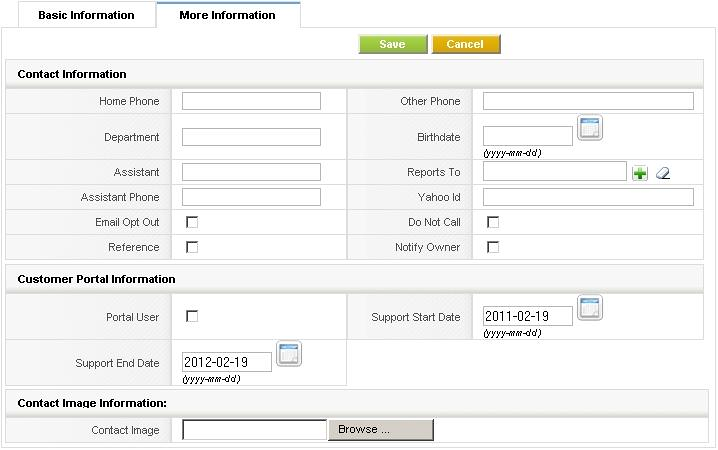Enable the Do Not Call checkbox

point(493,222)
